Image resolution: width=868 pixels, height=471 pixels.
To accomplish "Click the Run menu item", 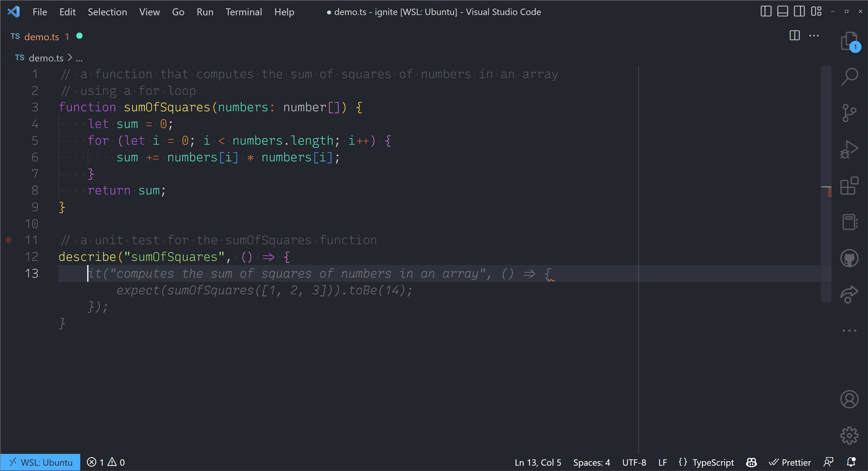I will coord(204,11).
